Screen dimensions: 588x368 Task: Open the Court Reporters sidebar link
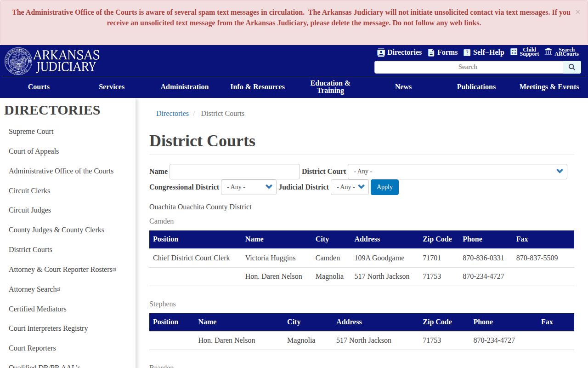32,348
